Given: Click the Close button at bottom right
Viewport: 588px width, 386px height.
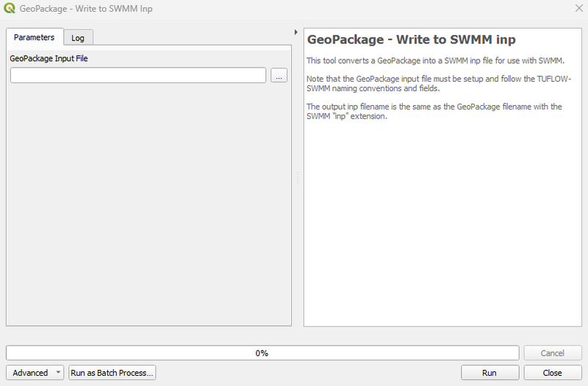Looking at the screenshot, I should [x=552, y=373].
